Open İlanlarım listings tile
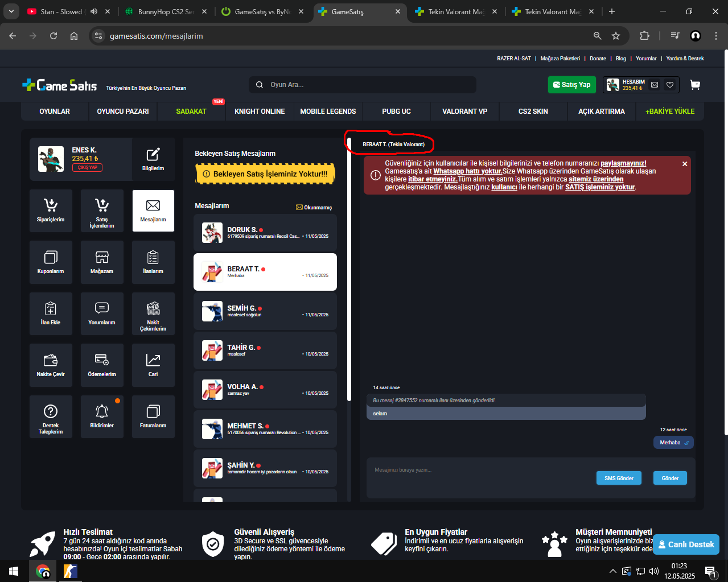This screenshot has height=582, width=728. coord(153,262)
